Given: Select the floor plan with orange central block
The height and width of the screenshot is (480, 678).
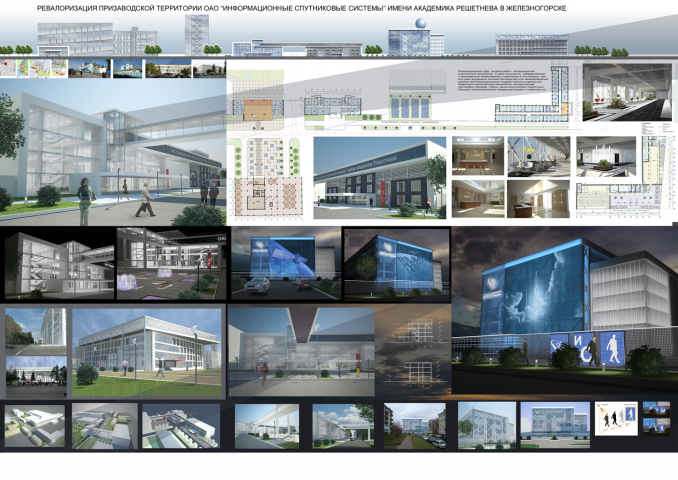Looking at the screenshot, I should pos(258,110).
